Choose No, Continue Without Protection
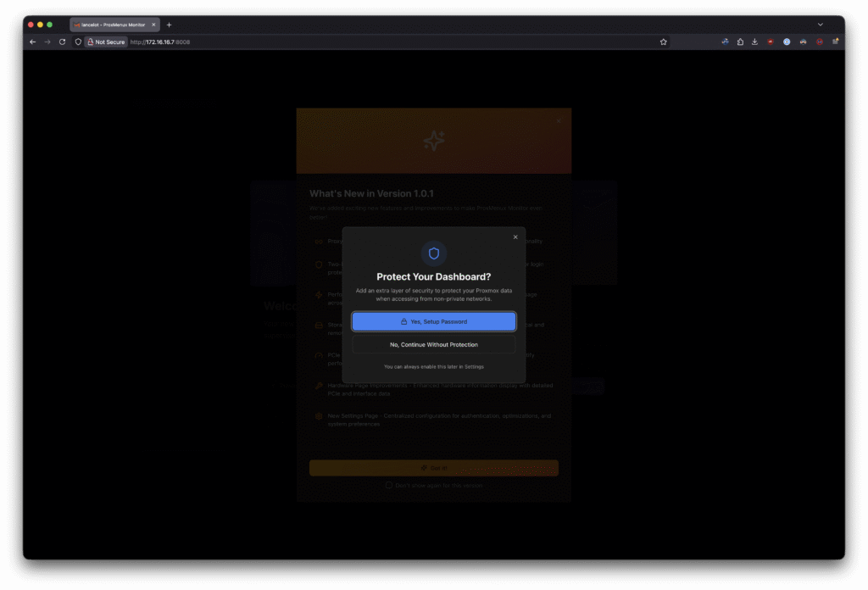868x590 pixels. tap(433, 344)
